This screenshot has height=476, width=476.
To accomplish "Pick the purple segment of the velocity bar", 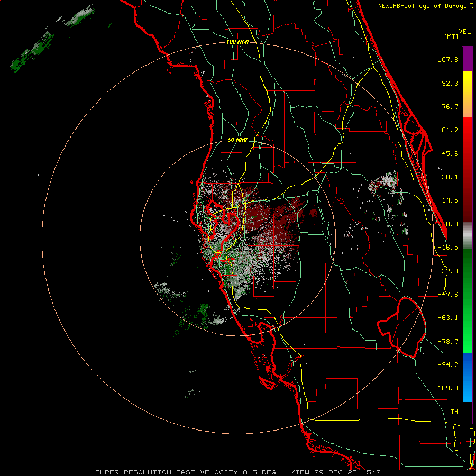I will [x=467, y=59].
